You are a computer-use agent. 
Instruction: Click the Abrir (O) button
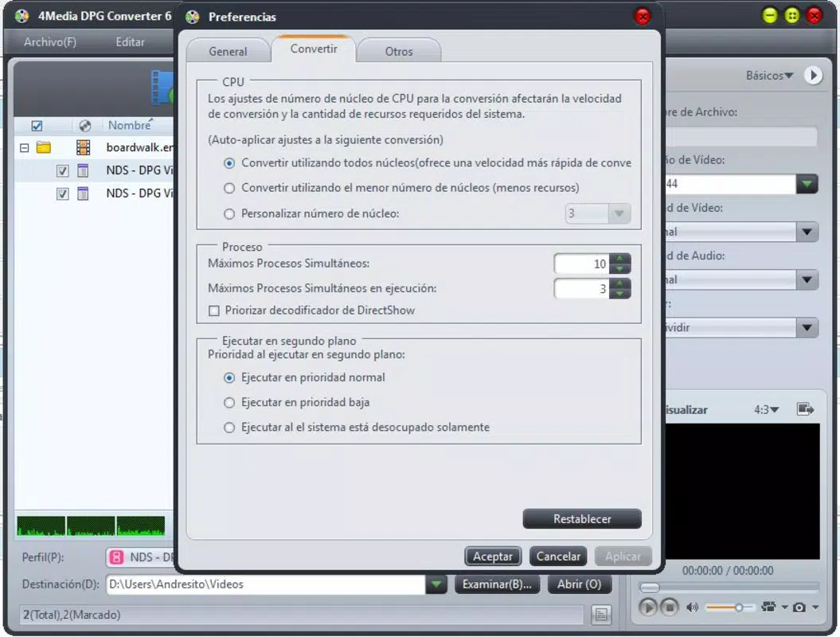pos(579,584)
